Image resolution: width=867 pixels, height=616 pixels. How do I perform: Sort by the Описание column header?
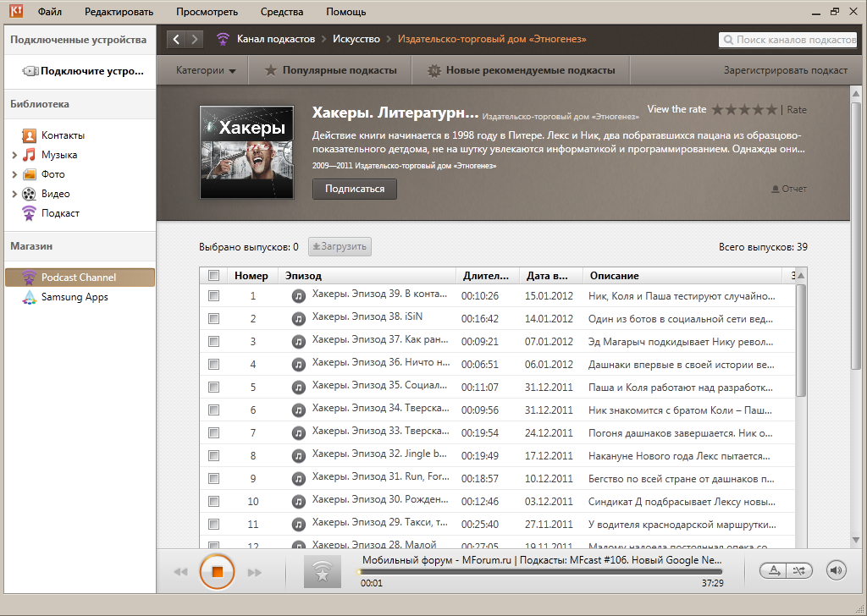pyautogui.click(x=683, y=275)
